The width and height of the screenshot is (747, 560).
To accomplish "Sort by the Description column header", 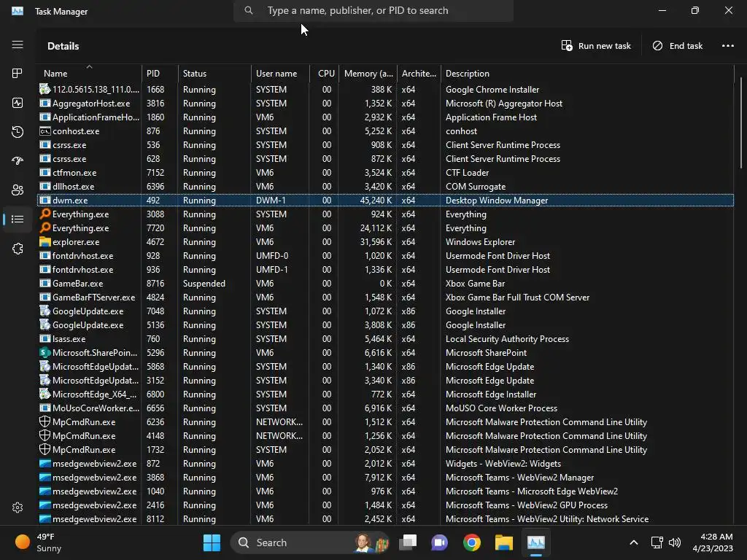I will pos(587,74).
